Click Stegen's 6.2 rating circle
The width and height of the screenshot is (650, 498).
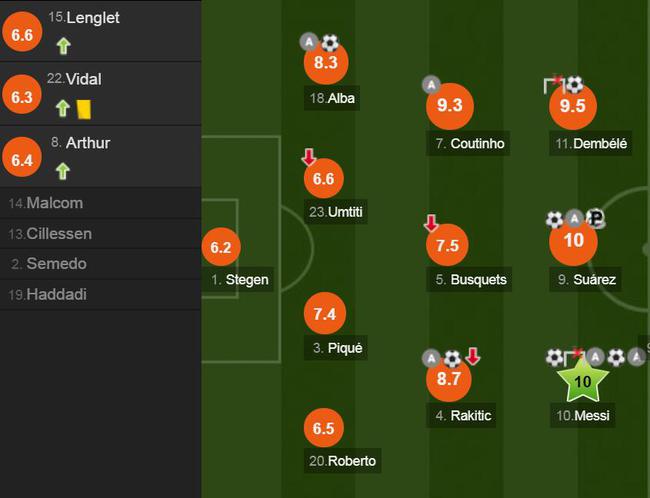[x=221, y=247]
